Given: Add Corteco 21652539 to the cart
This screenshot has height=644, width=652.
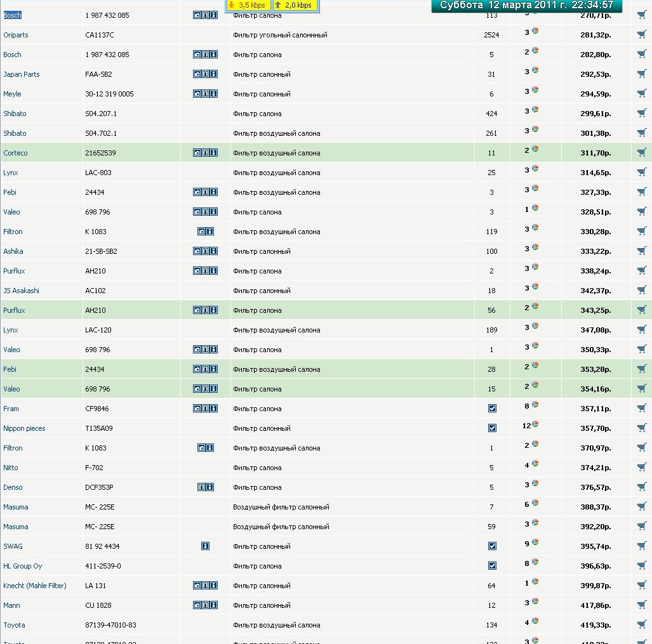Looking at the screenshot, I should click(642, 152).
